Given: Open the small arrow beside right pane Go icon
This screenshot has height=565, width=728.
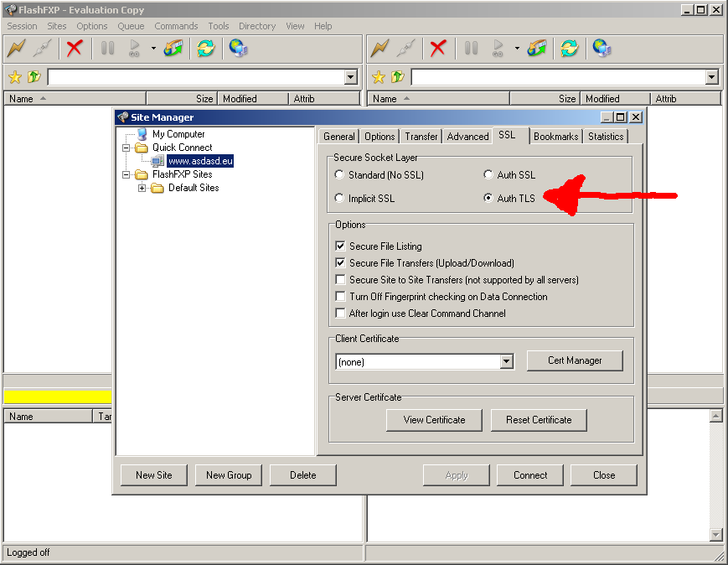Looking at the screenshot, I should (x=517, y=48).
